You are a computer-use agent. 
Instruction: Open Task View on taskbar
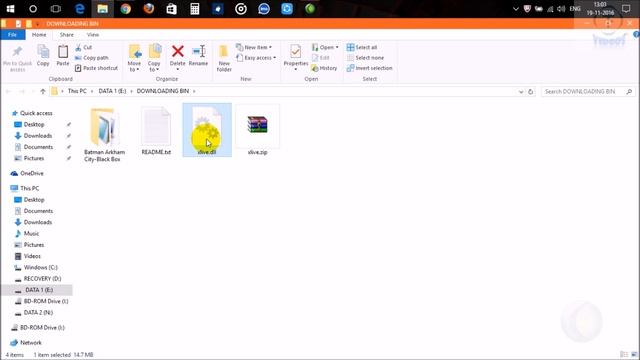[x=56, y=9]
